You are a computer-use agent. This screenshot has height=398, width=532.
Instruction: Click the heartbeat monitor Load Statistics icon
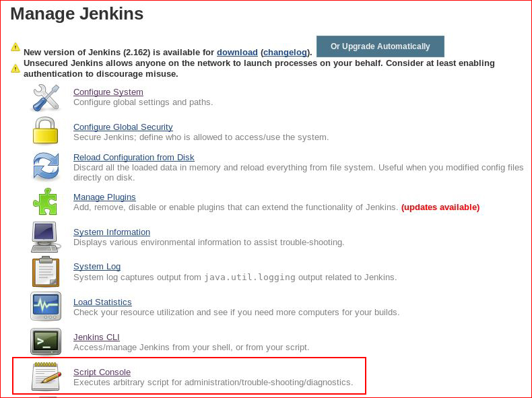pyautogui.click(x=46, y=306)
